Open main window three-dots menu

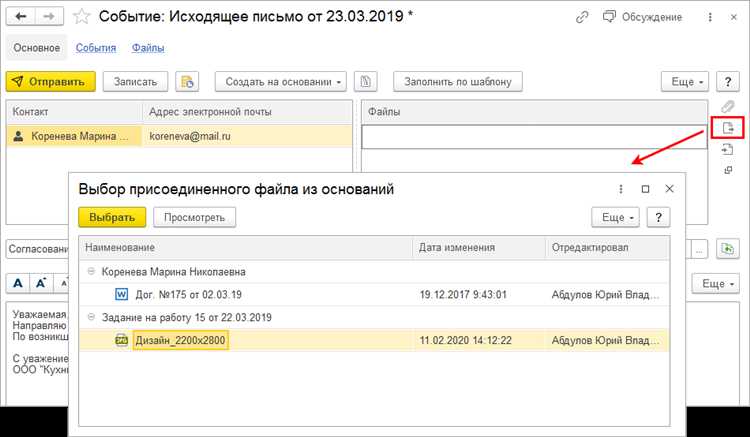(x=710, y=17)
